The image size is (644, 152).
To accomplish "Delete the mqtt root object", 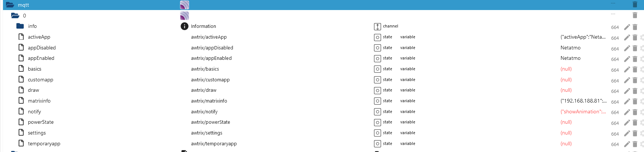I will (x=635, y=4).
